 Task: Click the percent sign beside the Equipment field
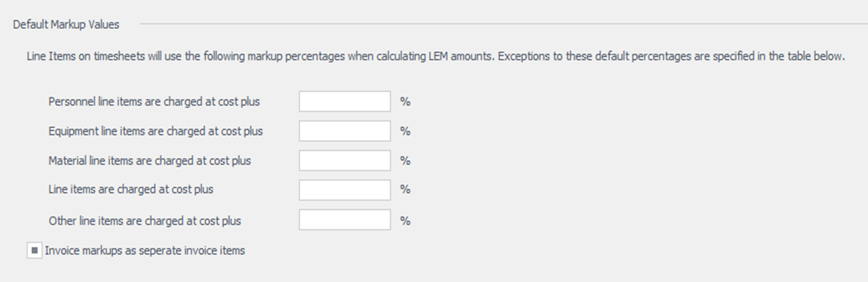[x=405, y=131]
